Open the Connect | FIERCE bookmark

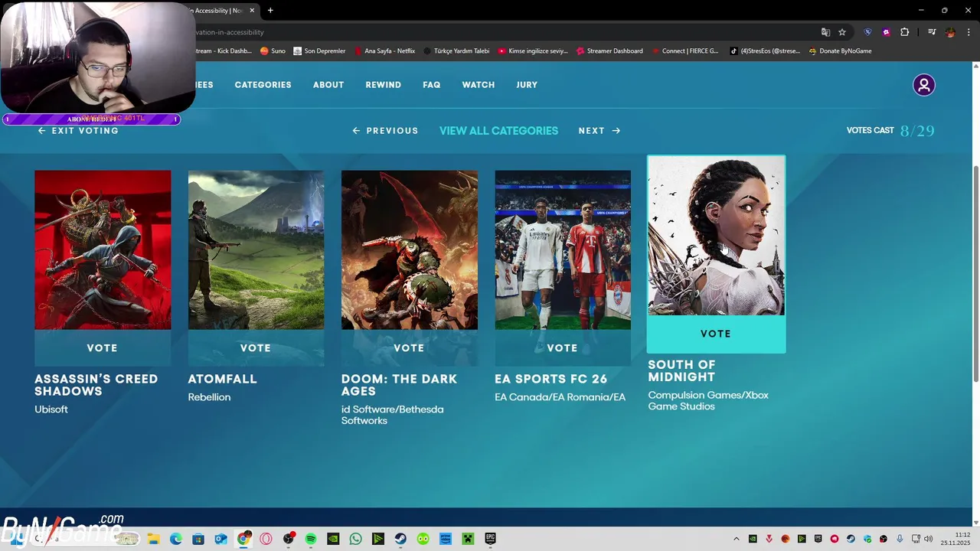[x=684, y=51]
